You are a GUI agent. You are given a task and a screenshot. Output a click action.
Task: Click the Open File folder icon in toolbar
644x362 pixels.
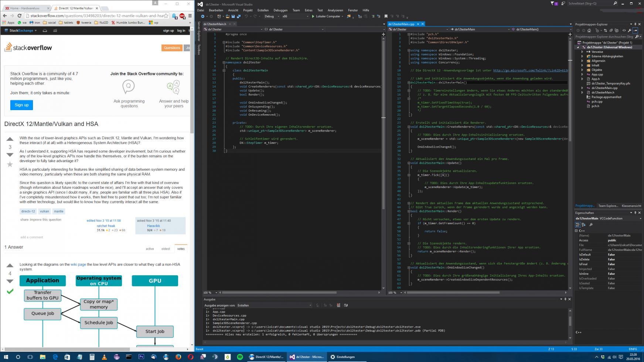228,16
